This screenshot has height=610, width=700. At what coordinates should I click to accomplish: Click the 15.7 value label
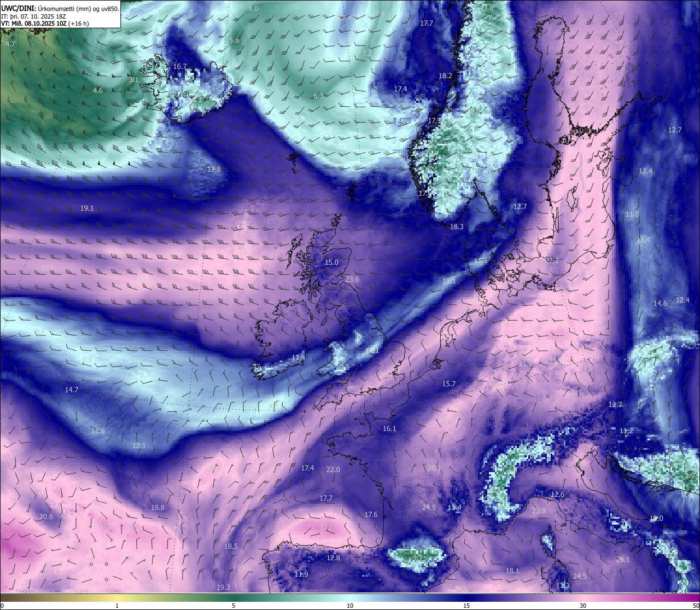tap(449, 384)
